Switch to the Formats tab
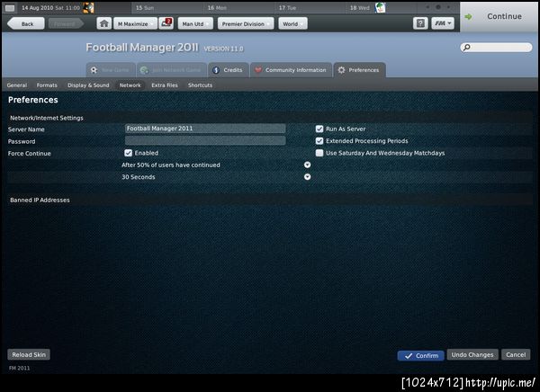 [47, 85]
